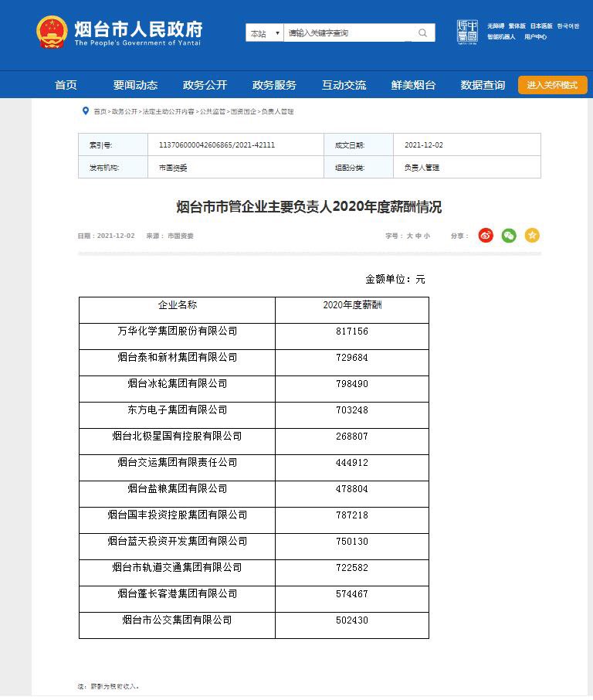Open the 互动交流 navigation tab

pos(344,85)
